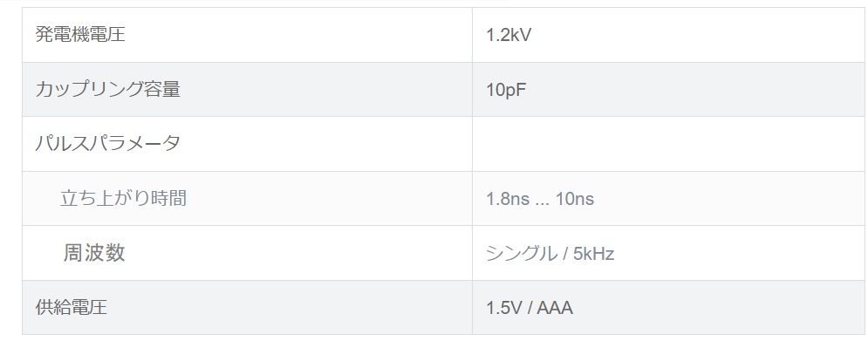The image size is (868, 341).
Task: Click the 5kHz frequency value
Action: point(594,254)
